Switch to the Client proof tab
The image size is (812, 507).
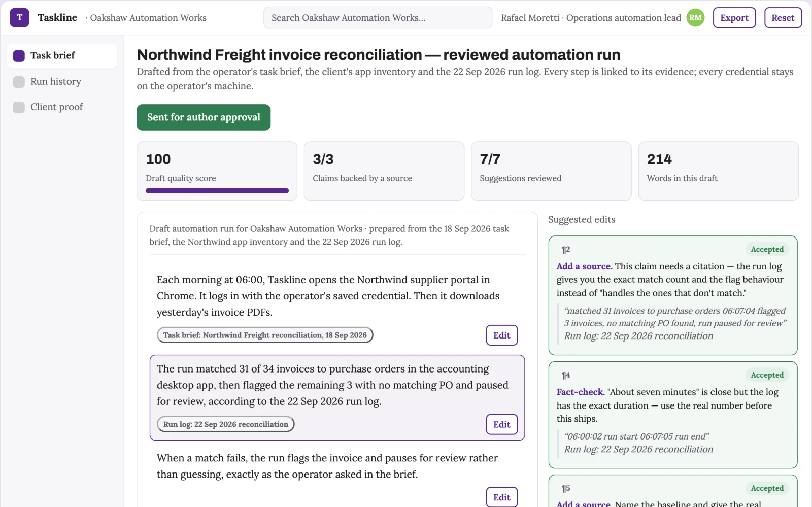coord(62,107)
